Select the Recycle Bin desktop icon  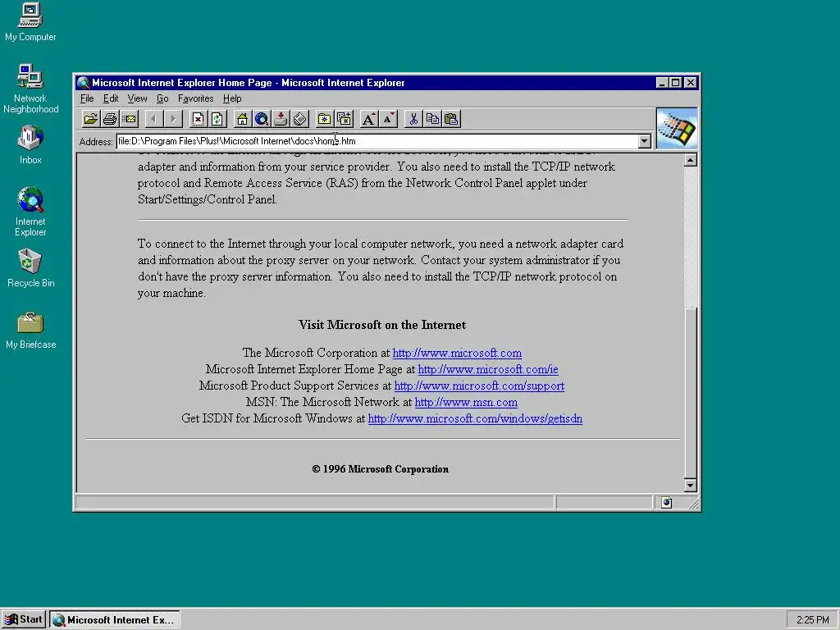[x=30, y=268]
